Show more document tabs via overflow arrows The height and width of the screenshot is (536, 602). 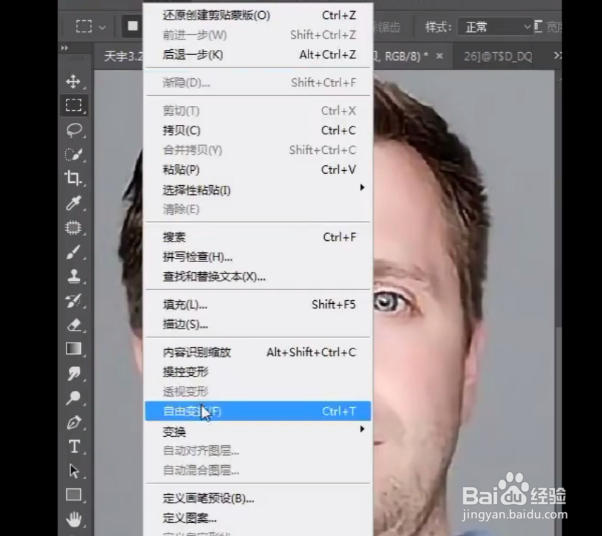coord(557,56)
